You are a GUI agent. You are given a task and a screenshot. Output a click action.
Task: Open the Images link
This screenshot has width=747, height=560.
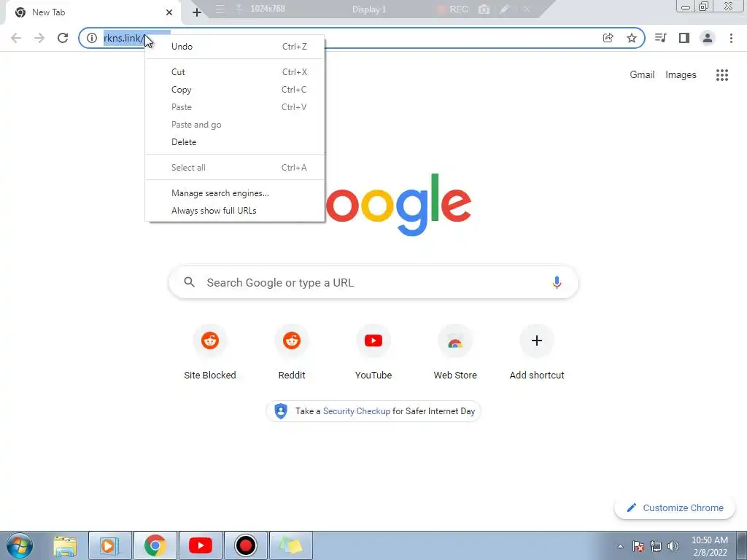(681, 75)
